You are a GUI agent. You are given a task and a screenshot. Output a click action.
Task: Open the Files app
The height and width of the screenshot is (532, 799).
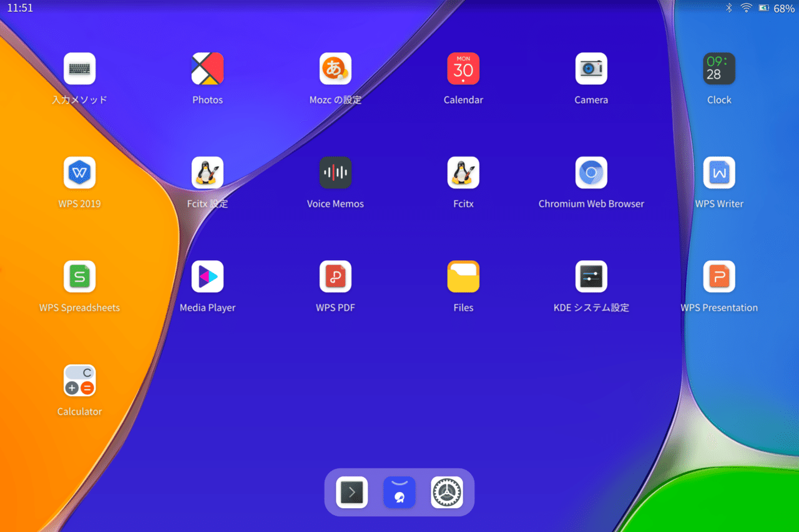tap(463, 276)
